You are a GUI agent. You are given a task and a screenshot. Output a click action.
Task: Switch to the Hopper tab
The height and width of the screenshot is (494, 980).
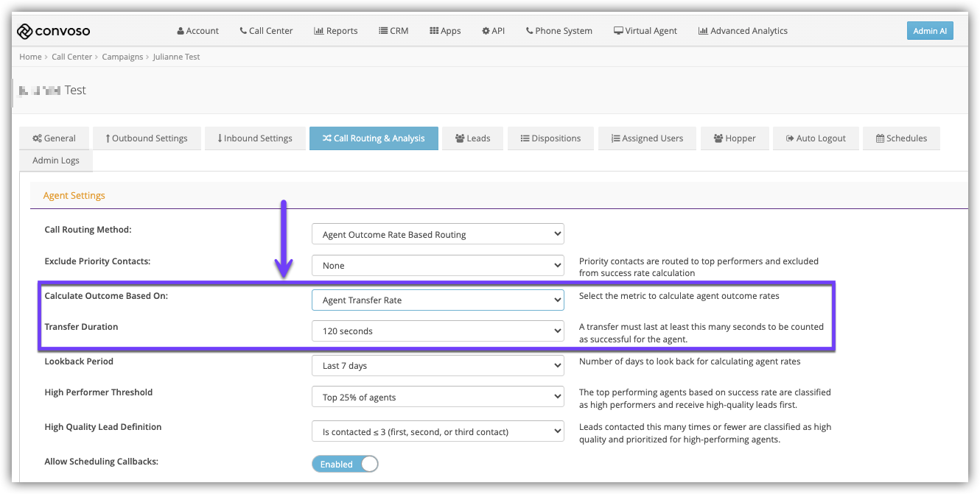coord(734,138)
